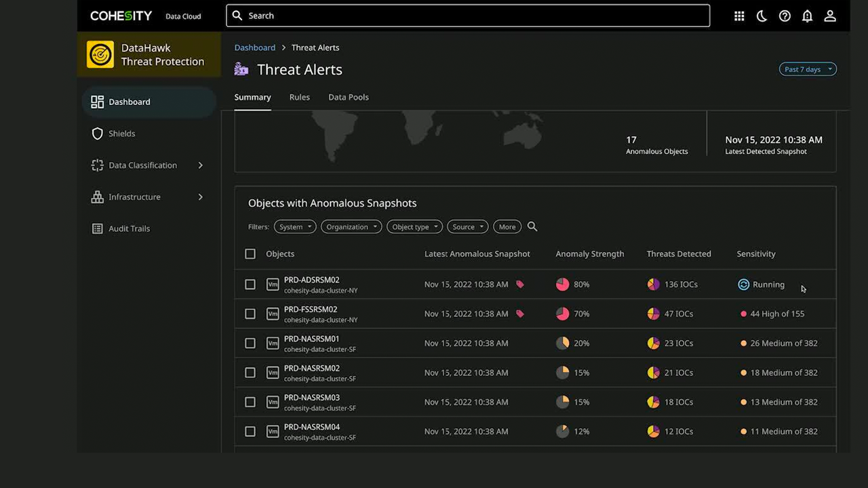
Task: Click the 44 High of 155 text
Action: coord(777,314)
